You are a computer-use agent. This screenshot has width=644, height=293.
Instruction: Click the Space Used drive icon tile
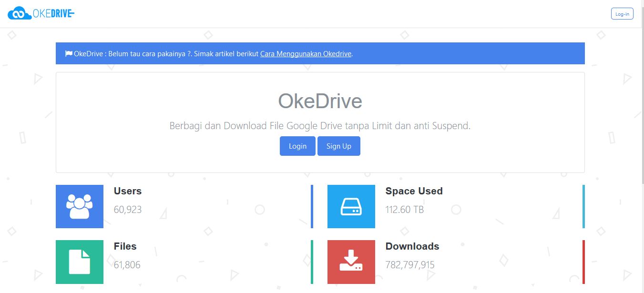tap(351, 206)
